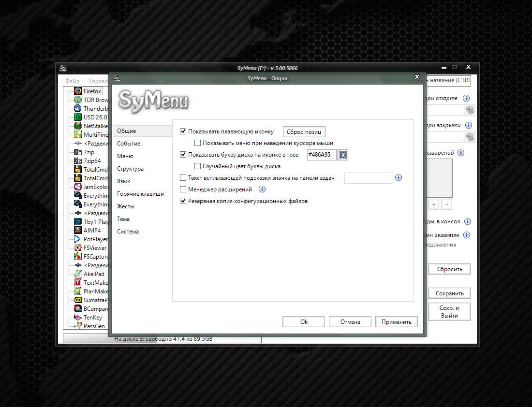
Task: Click the AIMP4 icon in tree
Action: click(x=78, y=230)
